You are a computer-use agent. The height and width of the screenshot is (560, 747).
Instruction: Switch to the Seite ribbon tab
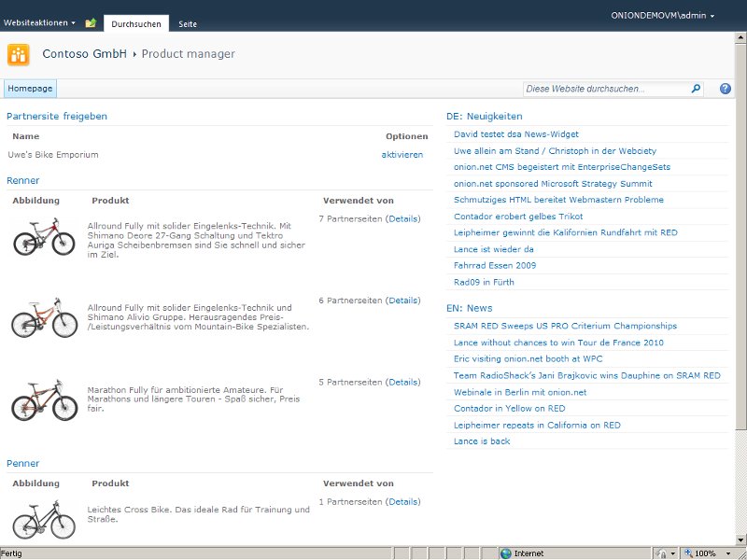pyautogui.click(x=188, y=23)
